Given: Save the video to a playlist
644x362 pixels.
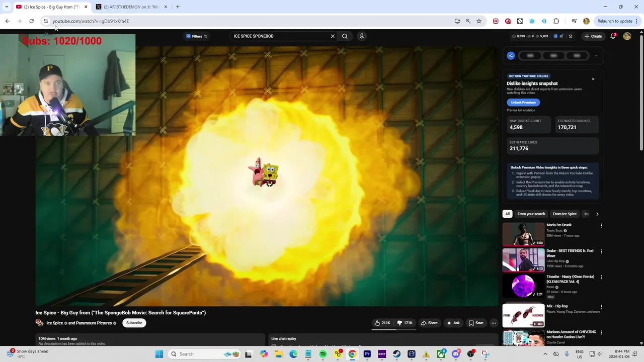Looking at the screenshot, I should click(476, 323).
